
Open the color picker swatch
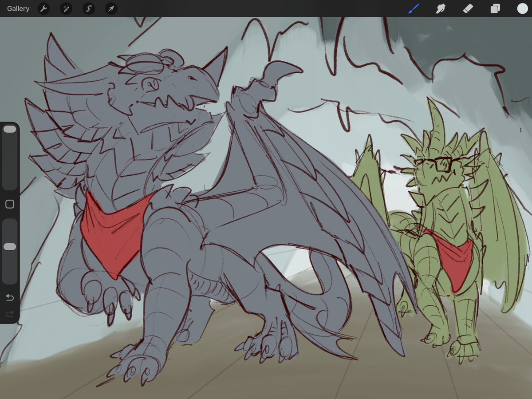522,8
